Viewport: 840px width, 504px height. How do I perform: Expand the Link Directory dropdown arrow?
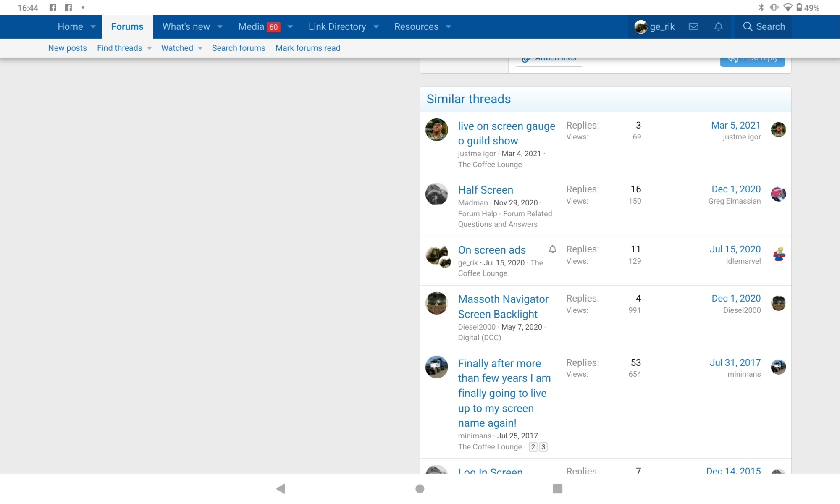tap(376, 26)
